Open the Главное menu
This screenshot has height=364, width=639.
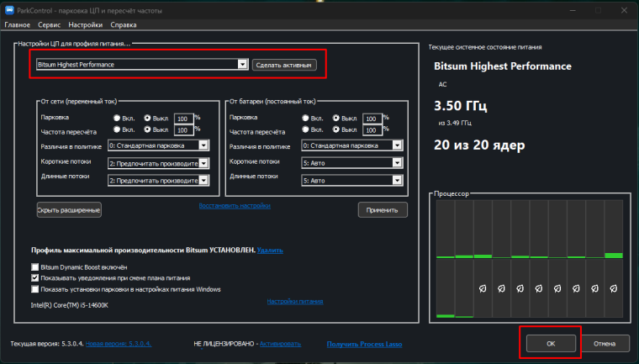pyautogui.click(x=17, y=25)
